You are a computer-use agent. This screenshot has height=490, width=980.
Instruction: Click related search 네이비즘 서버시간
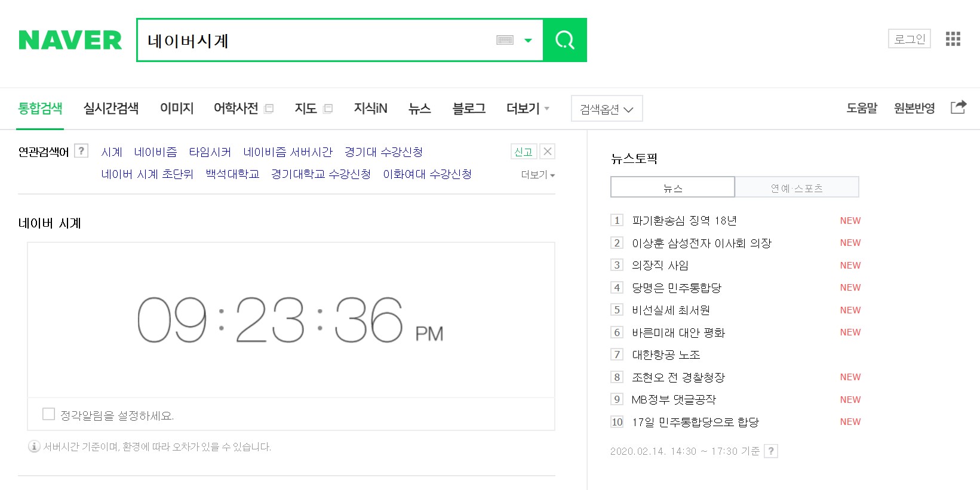[x=288, y=152]
